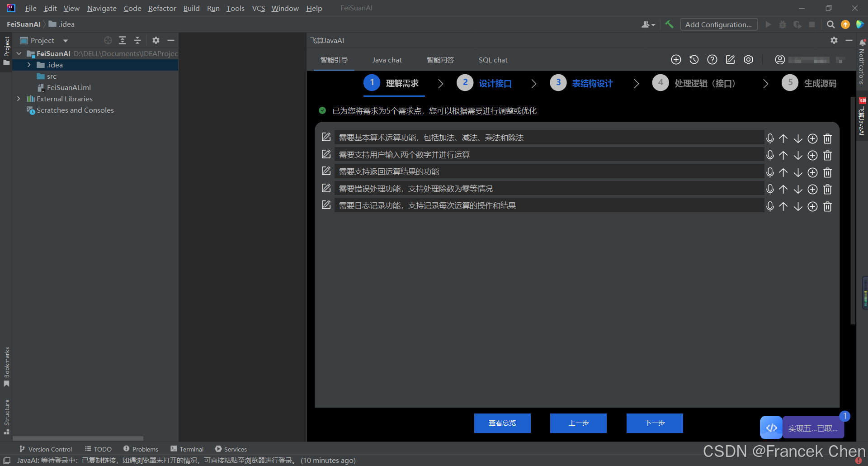Click the orange IDE update icon

pyautogui.click(x=845, y=24)
